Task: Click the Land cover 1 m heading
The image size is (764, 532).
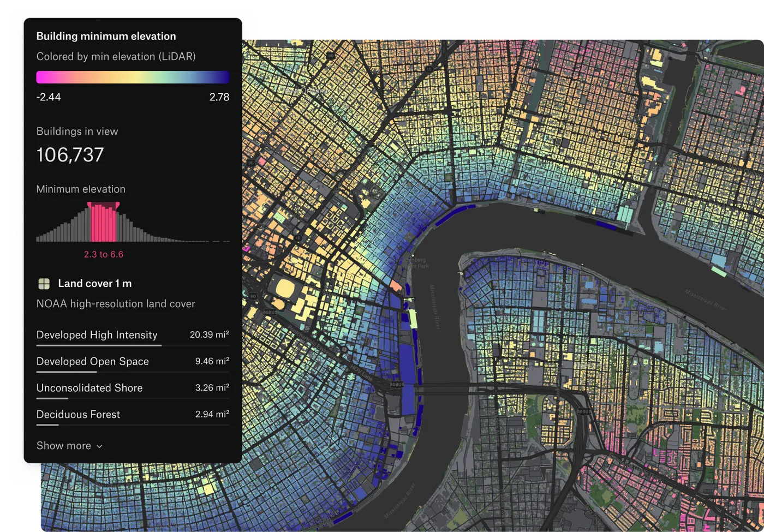Action: click(x=95, y=283)
